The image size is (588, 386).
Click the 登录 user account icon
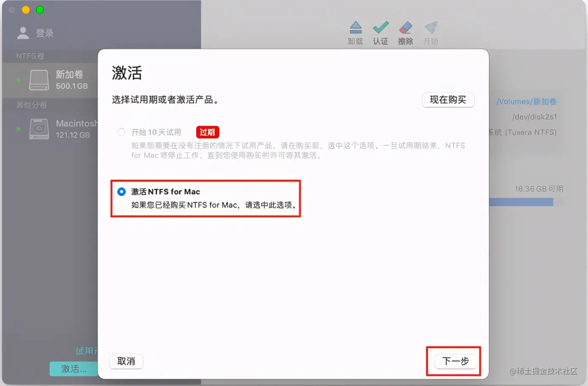point(23,33)
